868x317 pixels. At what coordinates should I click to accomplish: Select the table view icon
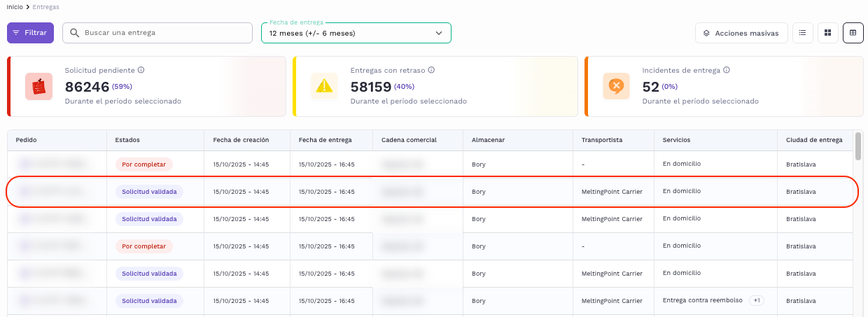(x=853, y=33)
